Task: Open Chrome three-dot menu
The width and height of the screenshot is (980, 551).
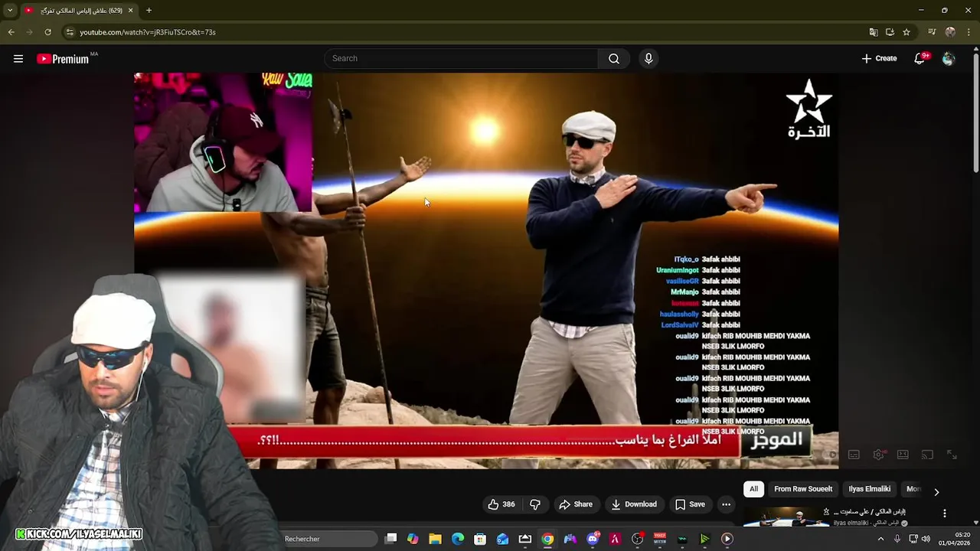Action: (x=969, y=32)
